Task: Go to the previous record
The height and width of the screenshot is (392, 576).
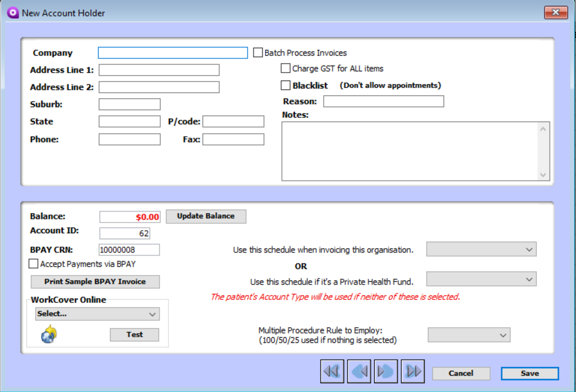Action: pyautogui.click(x=359, y=371)
